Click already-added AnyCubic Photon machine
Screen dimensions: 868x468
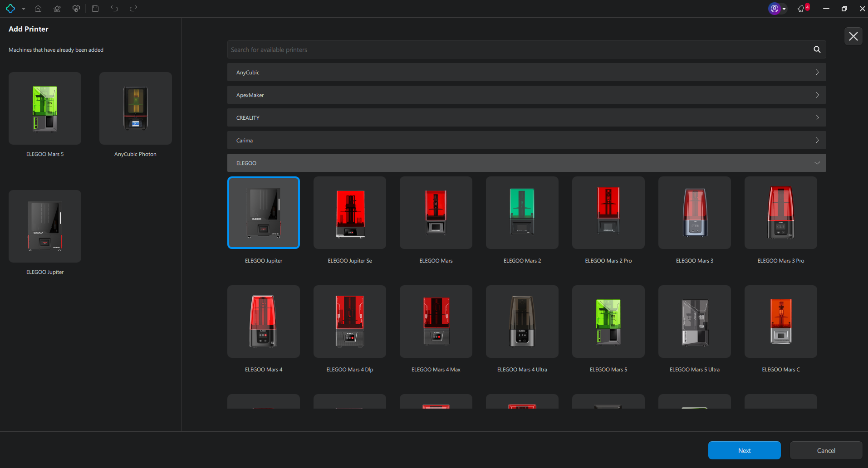136,108
